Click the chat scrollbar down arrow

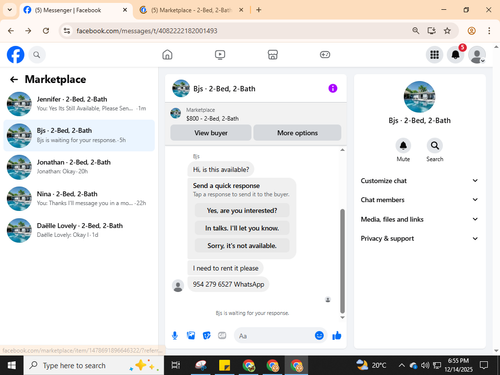pyautogui.click(x=342, y=317)
